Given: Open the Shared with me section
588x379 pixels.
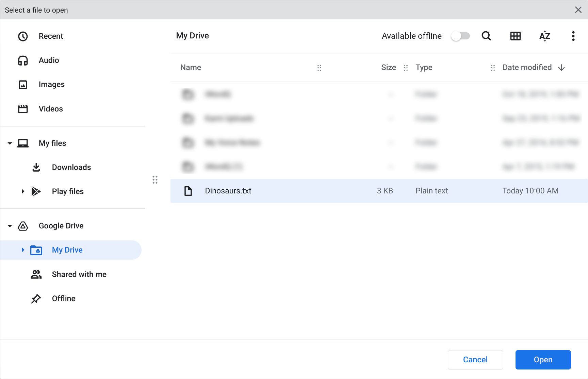Looking at the screenshot, I should 79,274.
